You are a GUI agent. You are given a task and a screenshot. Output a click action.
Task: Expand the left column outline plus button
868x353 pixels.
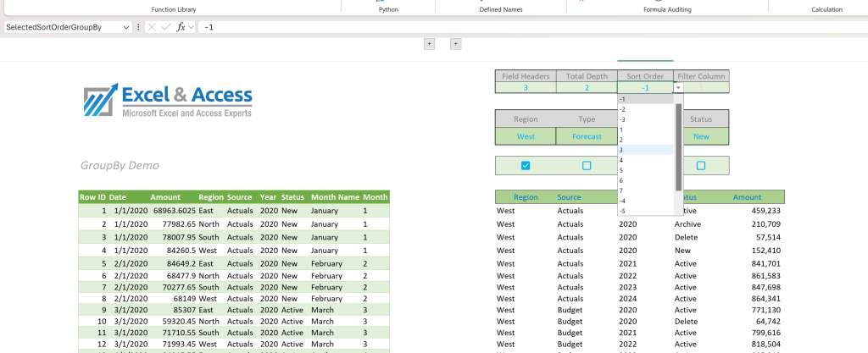point(429,44)
